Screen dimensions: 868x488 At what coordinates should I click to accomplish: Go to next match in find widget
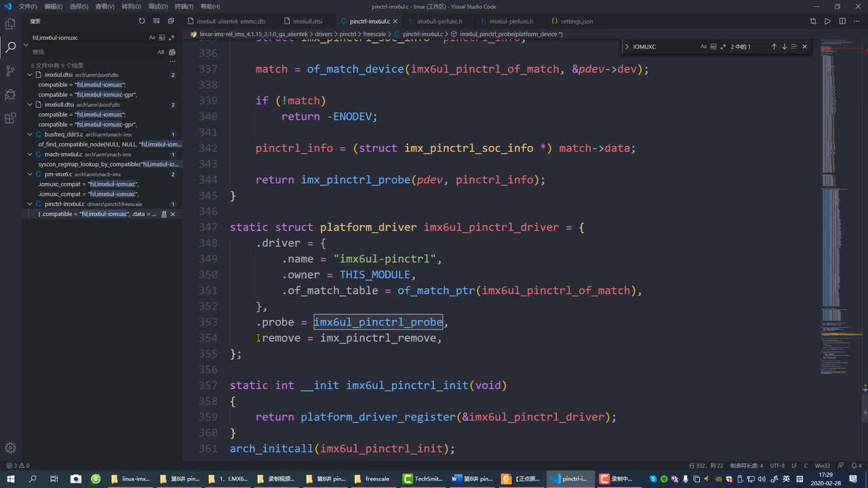click(x=784, y=47)
